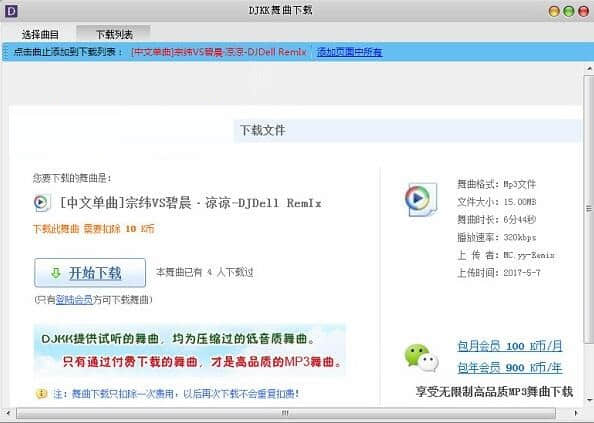Switch to the 选择曲目 tab

click(40, 34)
